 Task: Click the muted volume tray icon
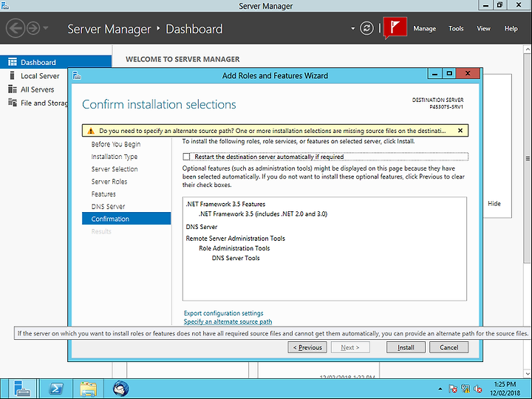pos(478,389)
